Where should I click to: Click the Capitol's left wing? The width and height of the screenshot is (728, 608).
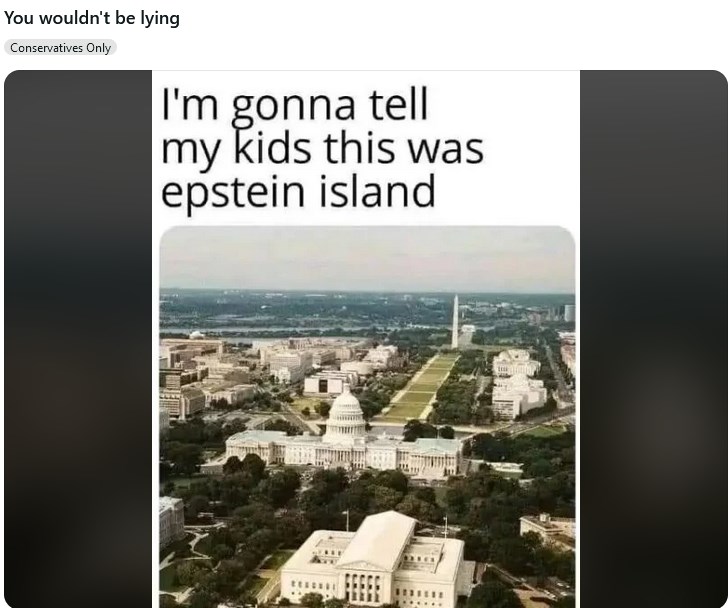pos(274,447)
